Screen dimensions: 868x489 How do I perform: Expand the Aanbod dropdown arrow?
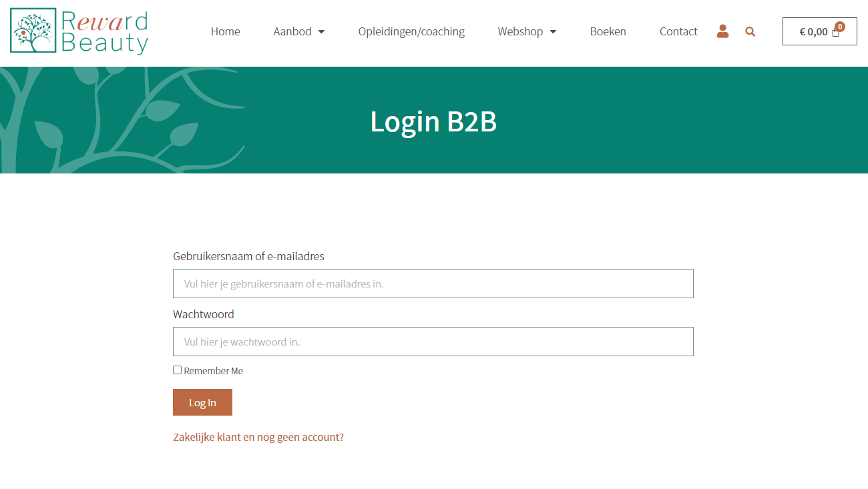321,31
